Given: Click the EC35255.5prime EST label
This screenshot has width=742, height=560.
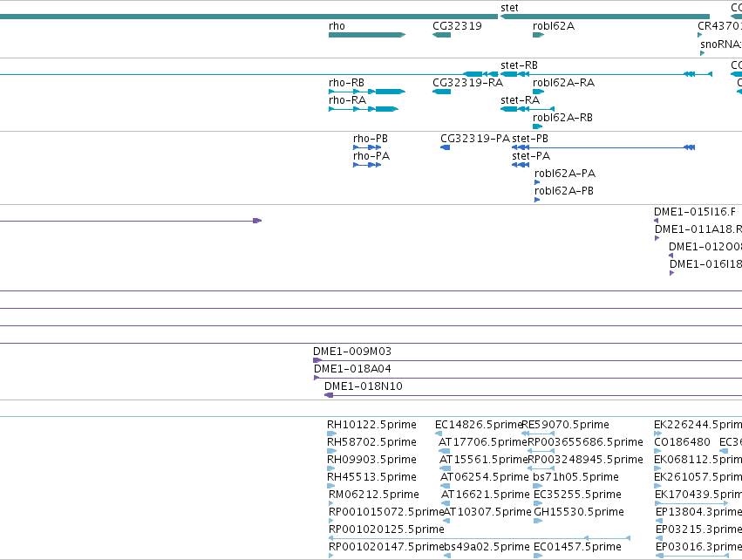Looking at the screenshot, I should pos(577,495).
